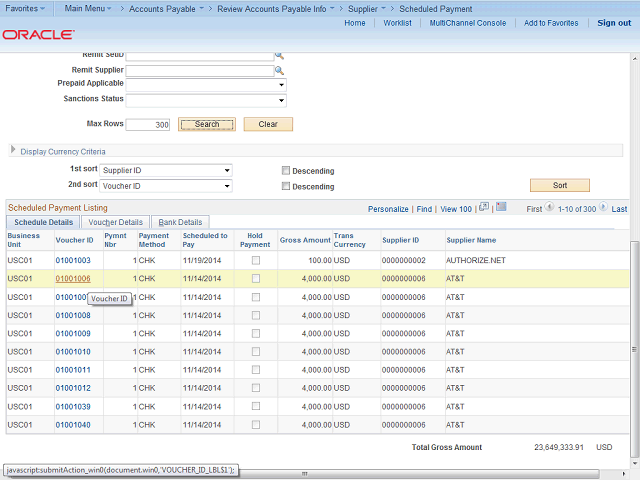The image size is (640, 480).
Task: Open the Sanctions Status dropdown
Action: (206, 100)
